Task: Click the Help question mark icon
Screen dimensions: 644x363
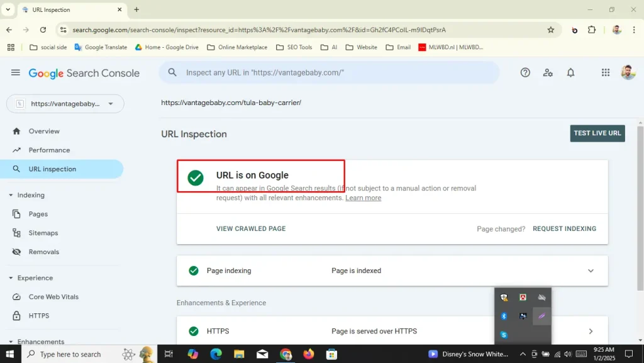Action: point(525,73)
